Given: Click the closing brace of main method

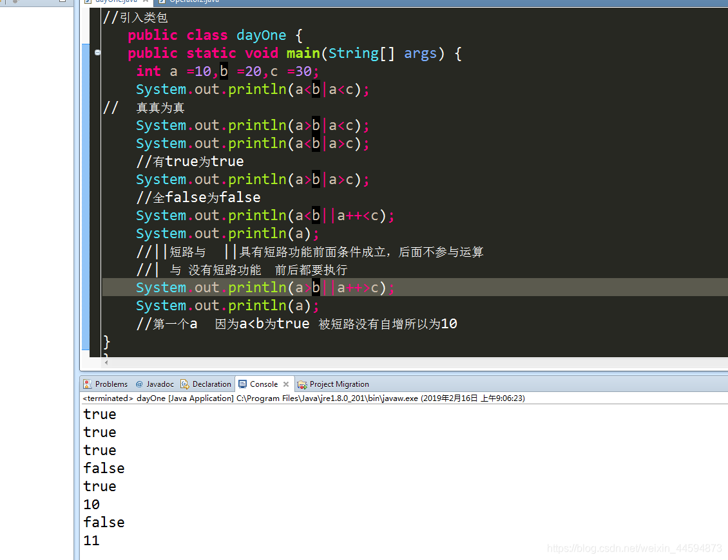Looking at the screenshot, I should [x=107, y=342].
